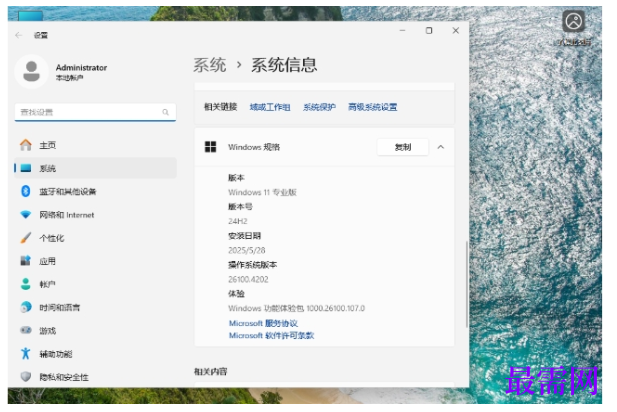This screenshot has height=412, width=617.
Task: Click the OS build 26100.4202 value
Action: coord(248,279)
